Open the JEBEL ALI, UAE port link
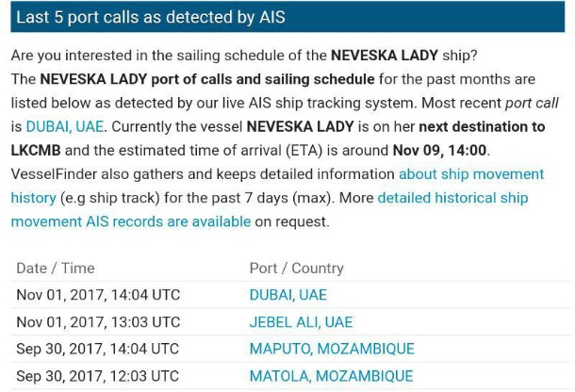 pos(301,322)
